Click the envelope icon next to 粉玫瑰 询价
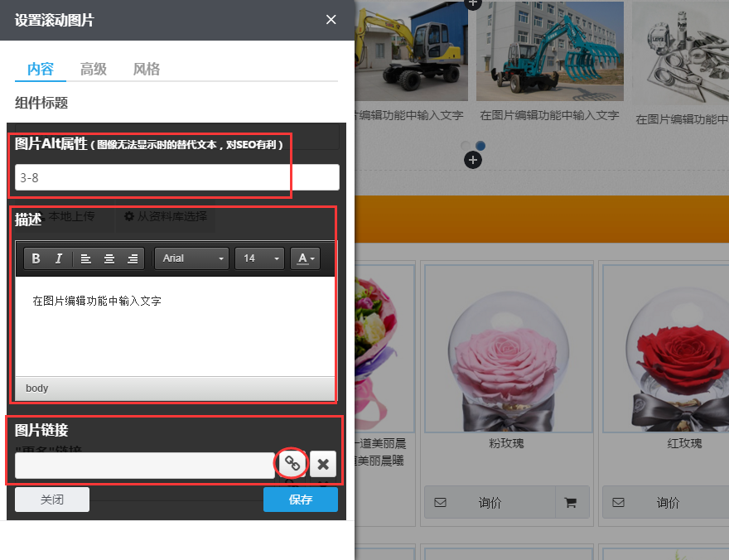 pyautogui.click(x=440, y=502)
